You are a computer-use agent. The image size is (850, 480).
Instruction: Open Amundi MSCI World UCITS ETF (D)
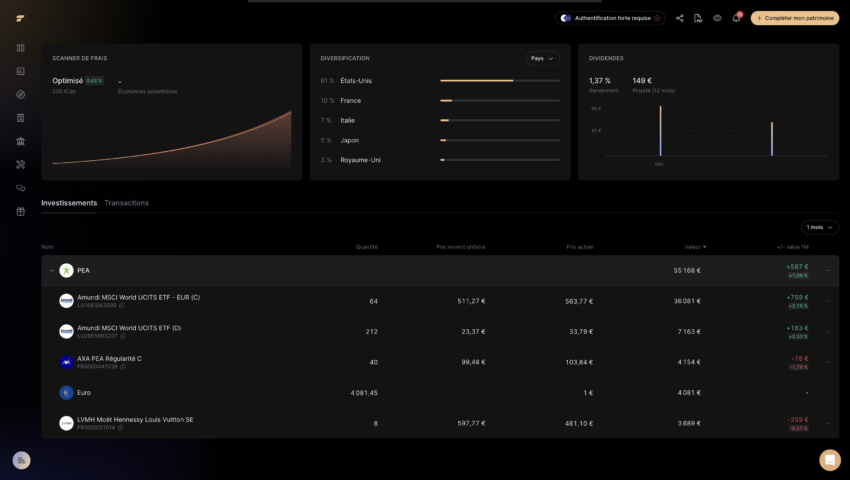pos(129,328)
